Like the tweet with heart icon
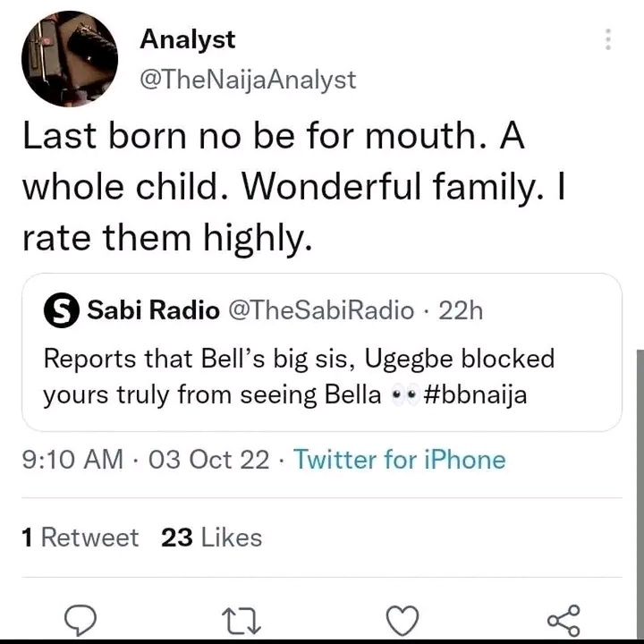 point(403,619)
